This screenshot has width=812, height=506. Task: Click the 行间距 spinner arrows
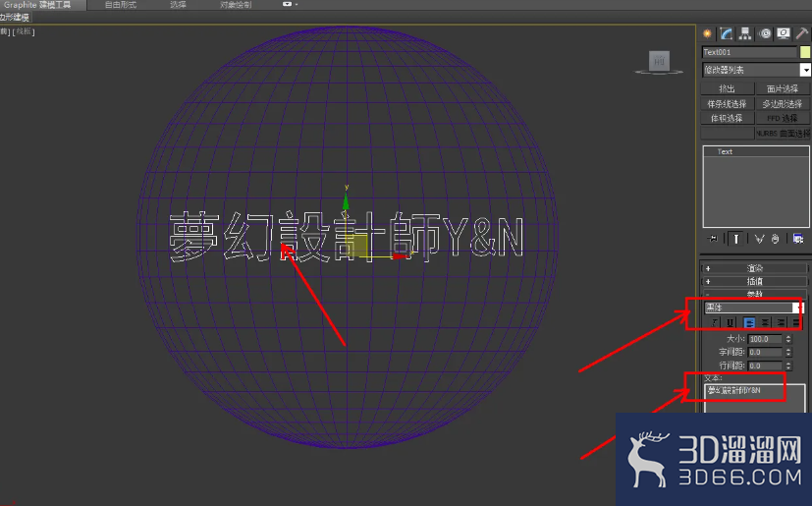788,365
